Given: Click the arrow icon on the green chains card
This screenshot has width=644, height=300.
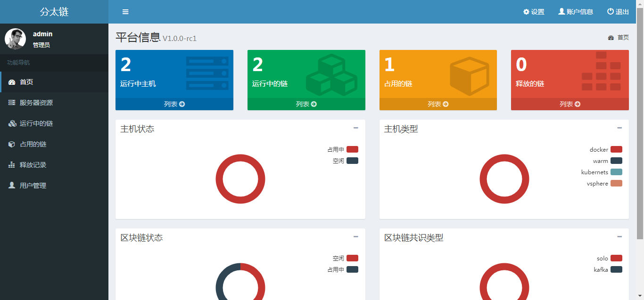Looking at the screenshot, I should click(314, 104).
